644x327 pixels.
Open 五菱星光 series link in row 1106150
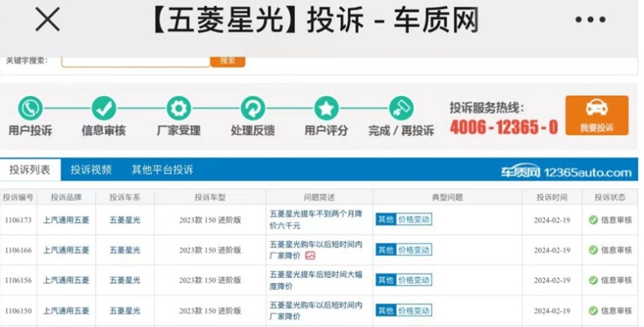pyautogui.click(x=125, y=310)
